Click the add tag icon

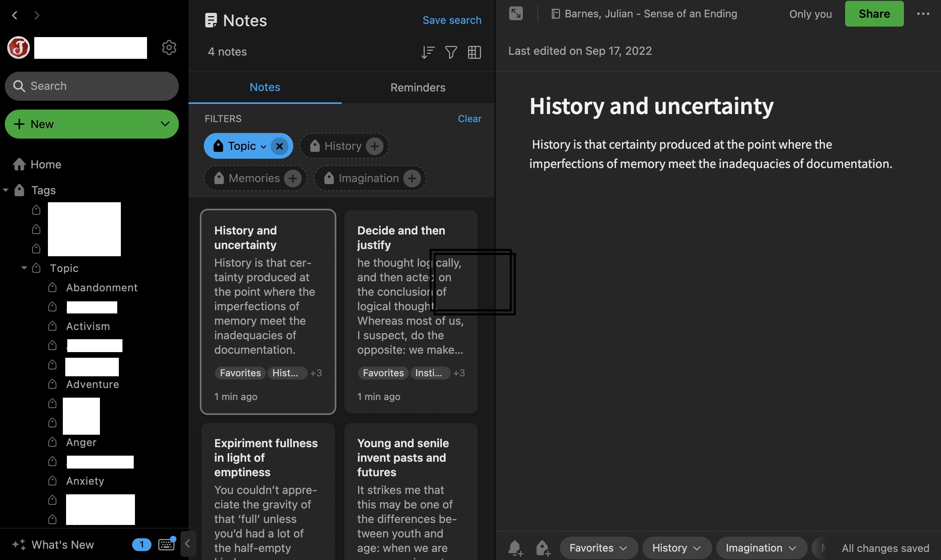tap(543, 548)
